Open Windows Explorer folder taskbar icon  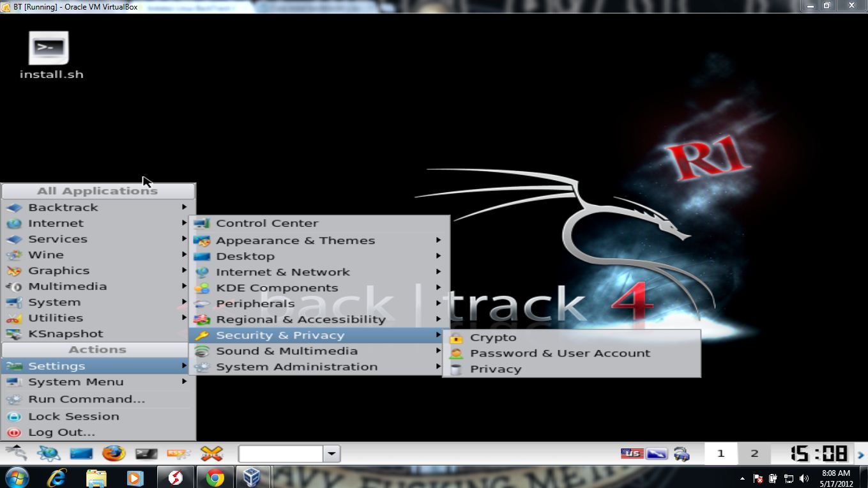click(96, 477)
